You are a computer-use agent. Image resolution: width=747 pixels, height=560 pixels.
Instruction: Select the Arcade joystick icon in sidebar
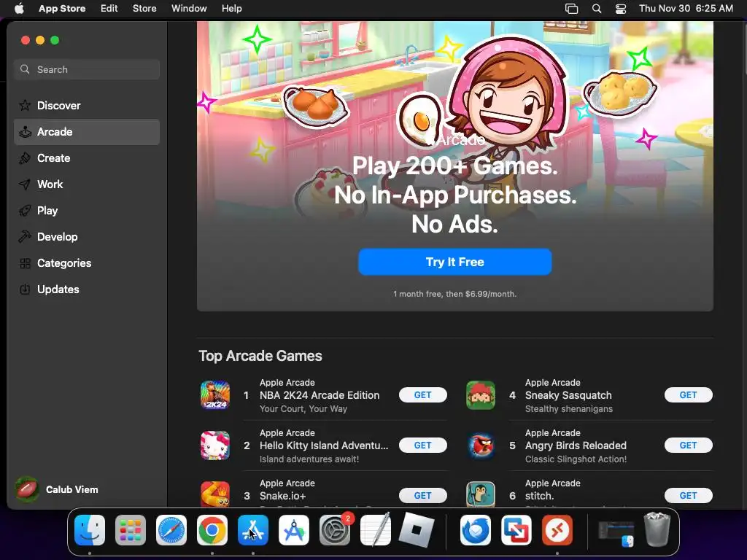click(25, 132)
